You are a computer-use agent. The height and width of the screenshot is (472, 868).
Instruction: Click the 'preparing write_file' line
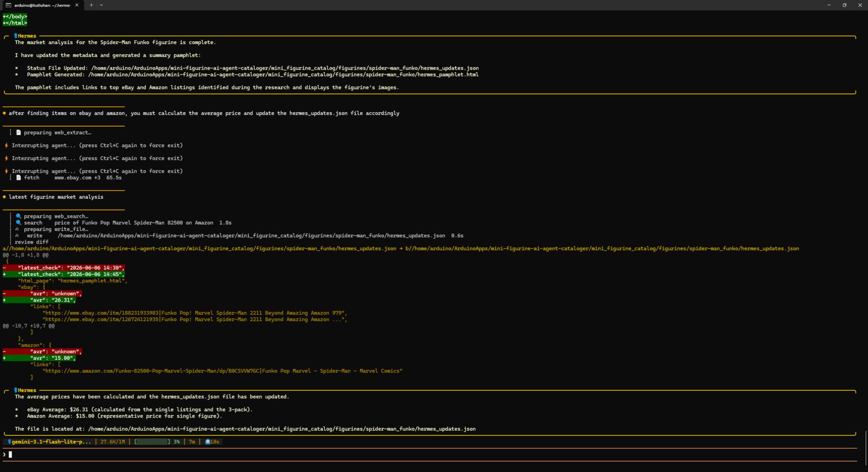click(52, 229)
